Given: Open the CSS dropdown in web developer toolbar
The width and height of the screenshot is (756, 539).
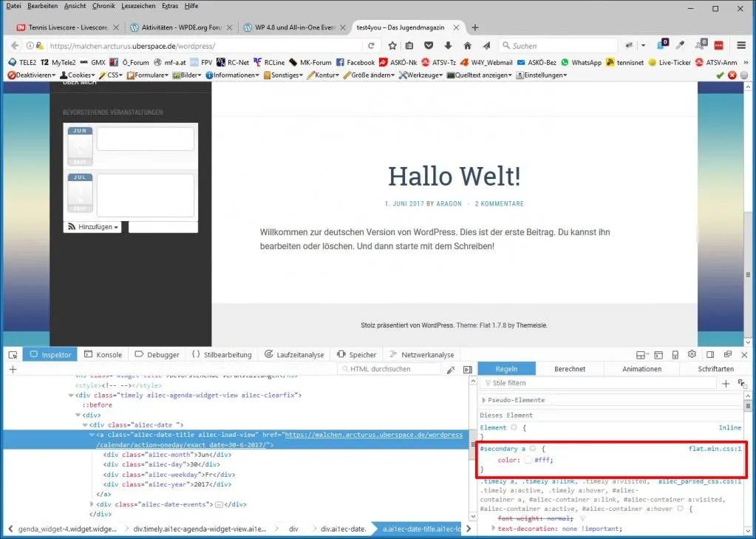Looking at the screenshot, I should coord(110,75).
